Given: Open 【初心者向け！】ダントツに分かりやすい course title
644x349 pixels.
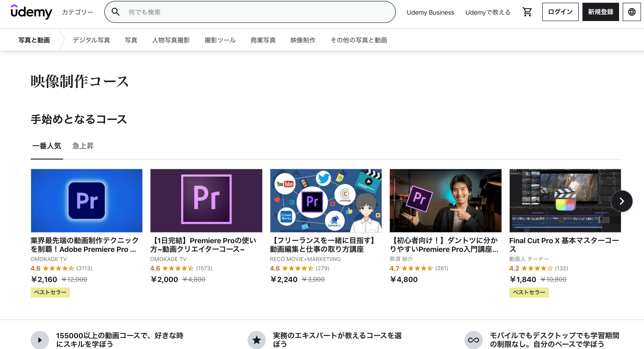Looking at the screenshot, I should click(x=444, y=245).
